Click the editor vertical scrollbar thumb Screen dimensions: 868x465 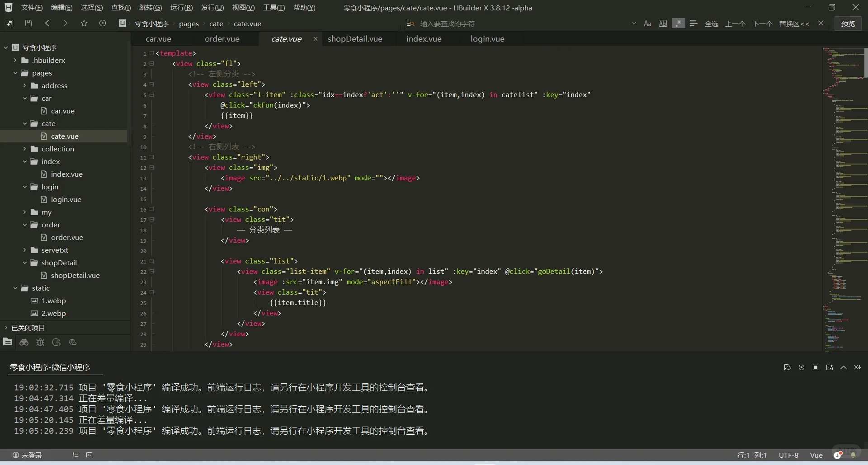pos(866,62)
